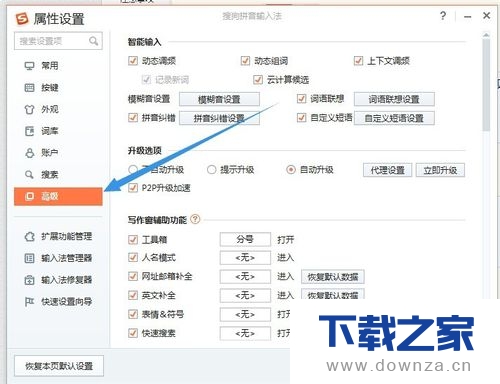Open the 工具箱 hotkey box showing 分号
Viewport: 500px width, 384px height.
(x=245, y=239)
